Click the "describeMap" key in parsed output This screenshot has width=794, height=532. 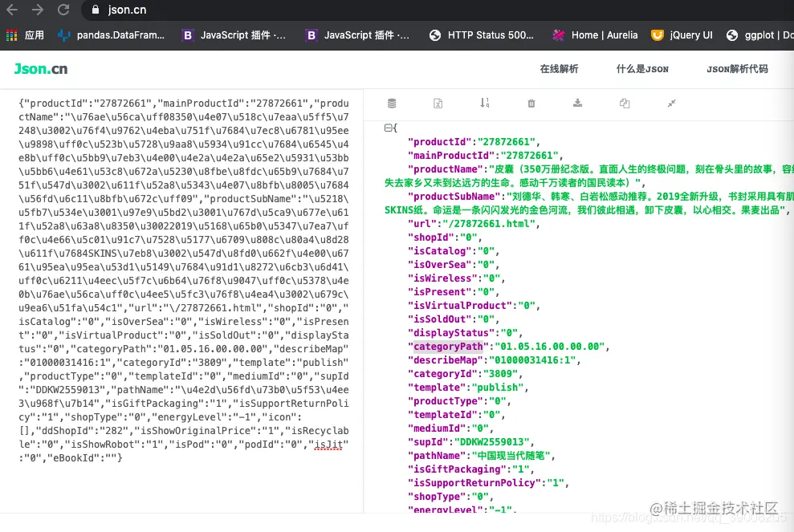tap(445, 360)
